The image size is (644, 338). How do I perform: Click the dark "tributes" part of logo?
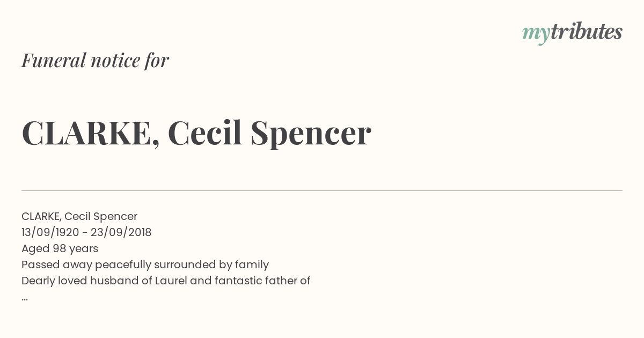pos(586,32)
